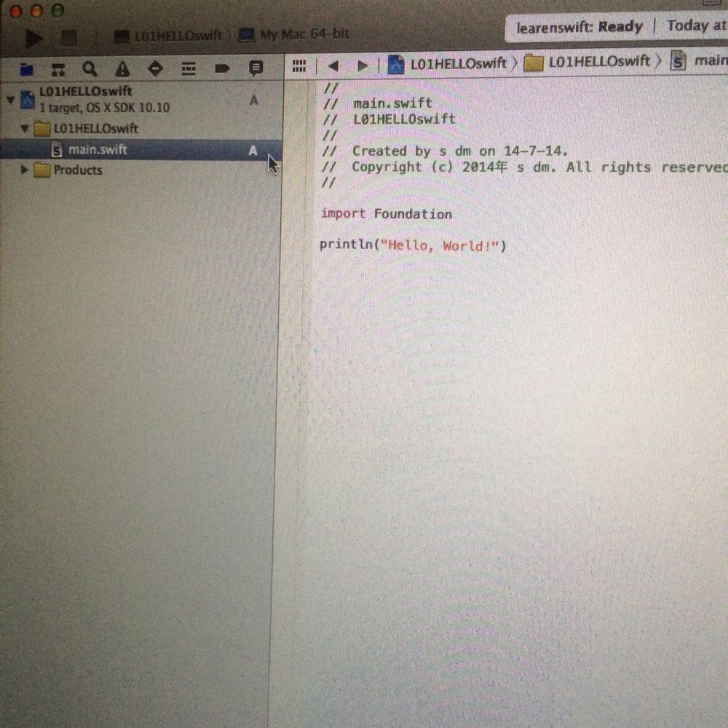
Task: Click L01HELLOswift folder in jump bar
Action: pyautogui.click(x=587, y=62)
